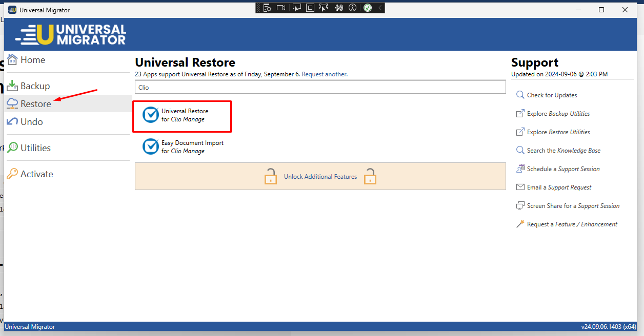644x336 pixels.
Task: Click the Support heading
Action: pyautogui.click(x=535, y=62)
